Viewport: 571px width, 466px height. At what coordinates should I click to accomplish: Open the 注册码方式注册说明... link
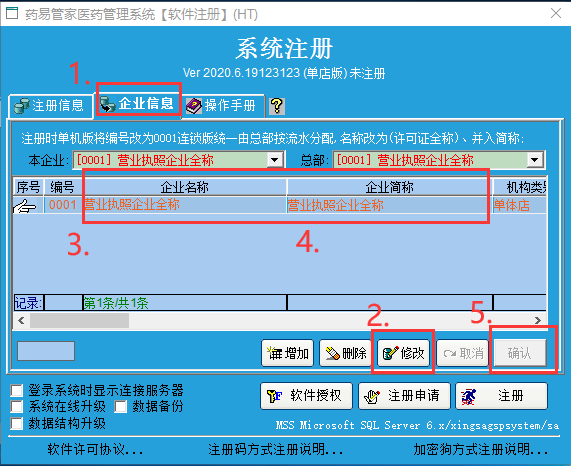coord(276,450)
